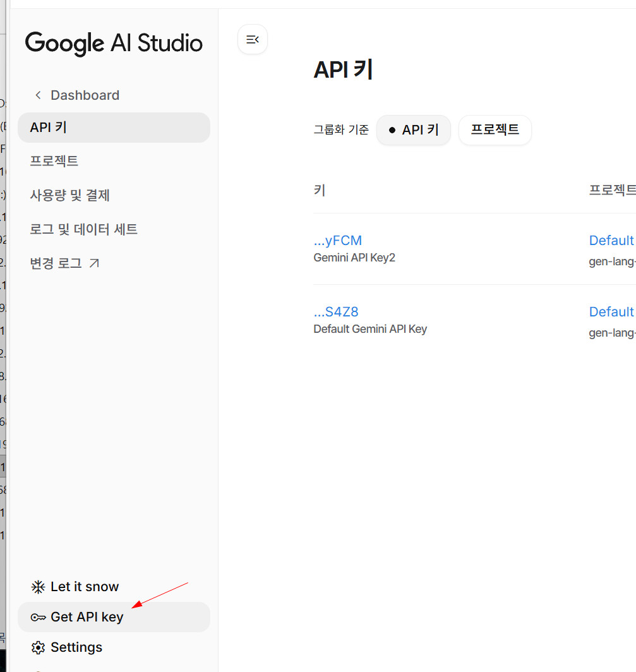Image resolution: width=636 pixels, height=672 pixels.
Task: Click the snowflake icon for Let it snow
Action: (39, 587)
